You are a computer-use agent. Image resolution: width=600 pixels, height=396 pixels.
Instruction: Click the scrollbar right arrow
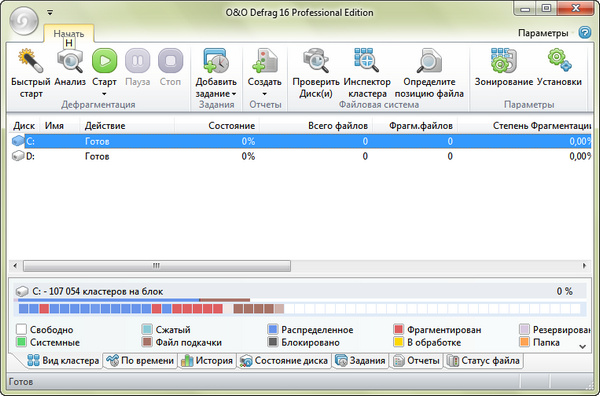click(584, 266)
